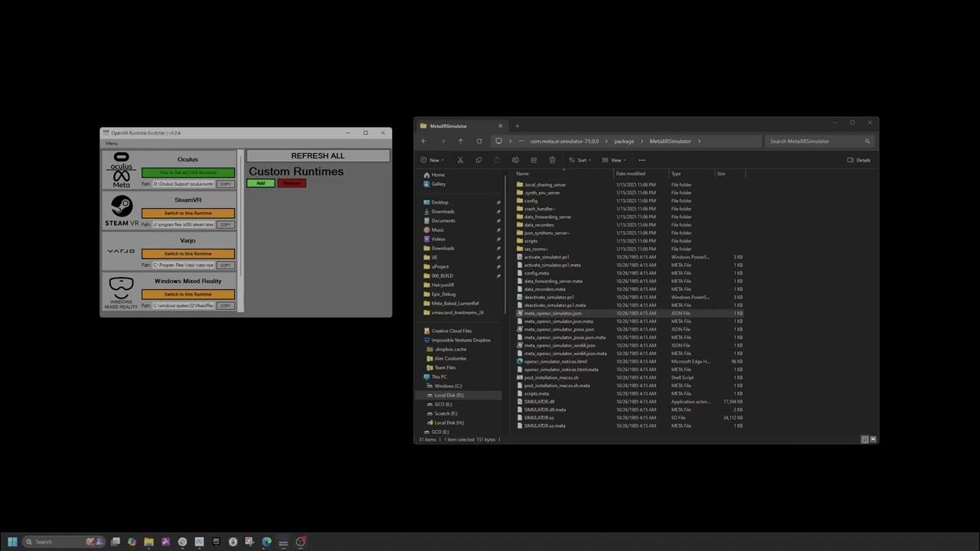Click the openxr_simulator_notices.html Edge file icon

[520, 361]
